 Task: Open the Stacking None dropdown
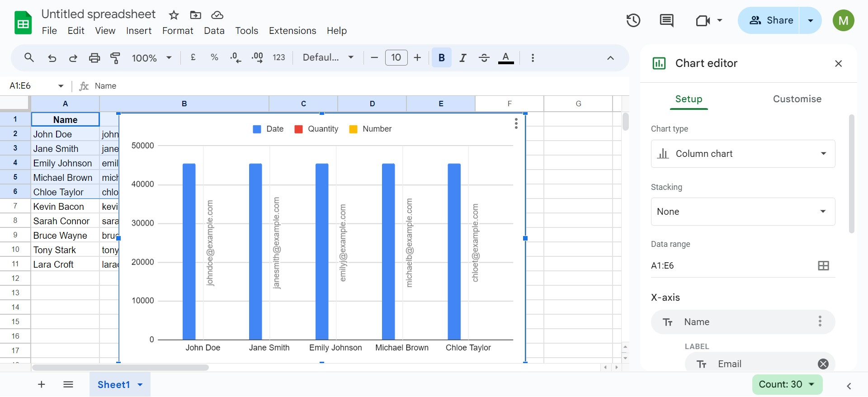[743, 212]
